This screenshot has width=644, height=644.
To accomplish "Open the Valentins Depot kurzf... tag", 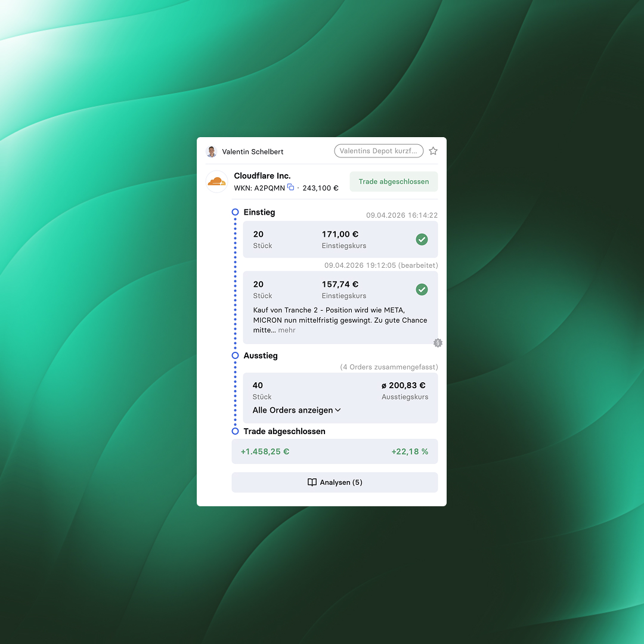I will click(x=379, y=151).
